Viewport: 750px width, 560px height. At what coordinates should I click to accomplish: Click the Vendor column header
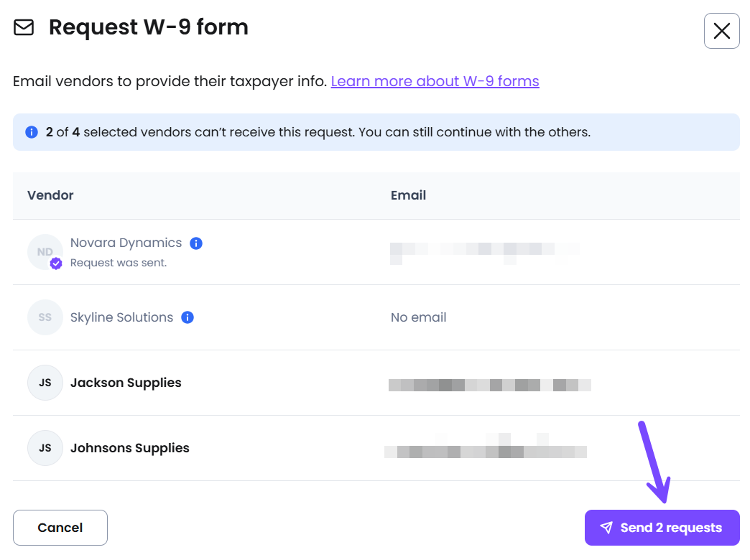click(x=50, y=195)
